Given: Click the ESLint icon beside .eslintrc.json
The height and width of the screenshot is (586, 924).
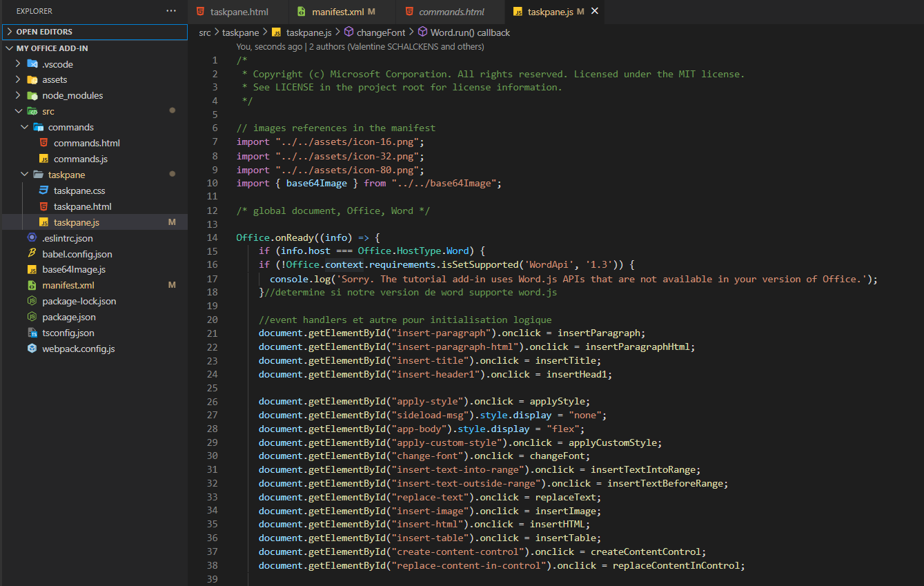Looking at the screenshot, I should tap(32, 239).
